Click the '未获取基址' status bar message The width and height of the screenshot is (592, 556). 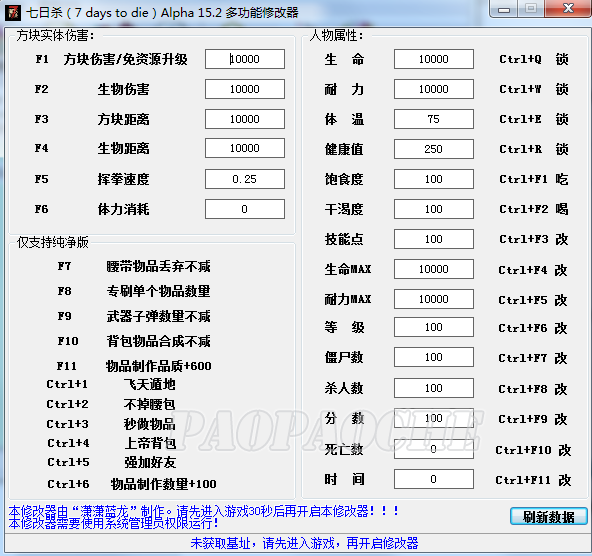pyautogui.click(x=304, y=543)
